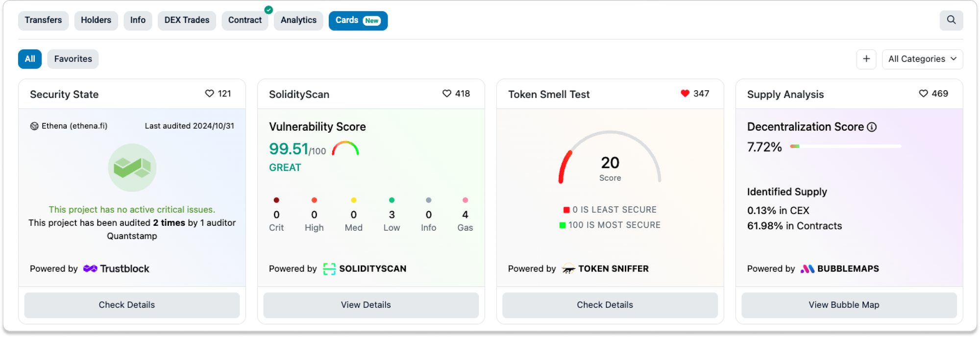This screenshot has height=337, width=980.
Task: Click the Token Sniffer logo
Action: point(606,268)
